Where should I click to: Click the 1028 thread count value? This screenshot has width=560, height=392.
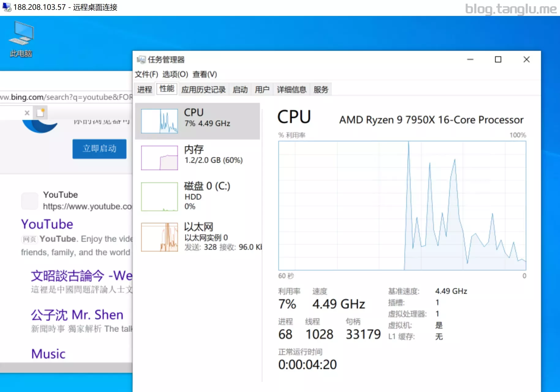319,334
